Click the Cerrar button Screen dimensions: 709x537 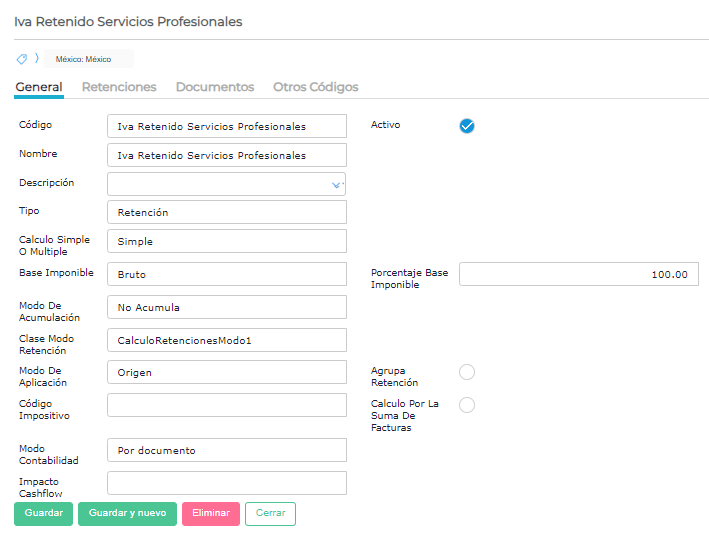270,513
